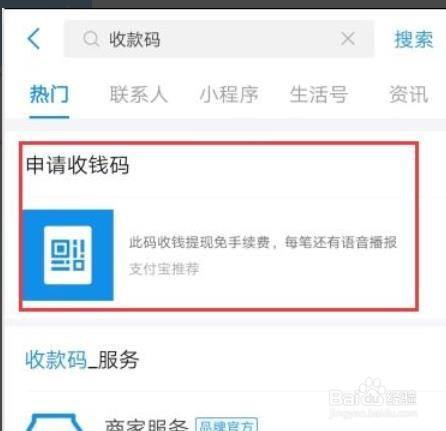Click the Baidu 经验 watermark logo
Viewport: 446px width, 431px height.
tap(373, 398)
